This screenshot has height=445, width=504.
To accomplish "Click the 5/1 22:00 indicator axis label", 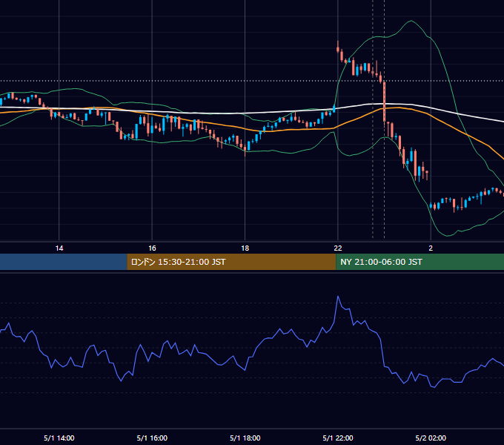I will click(338, 438).
